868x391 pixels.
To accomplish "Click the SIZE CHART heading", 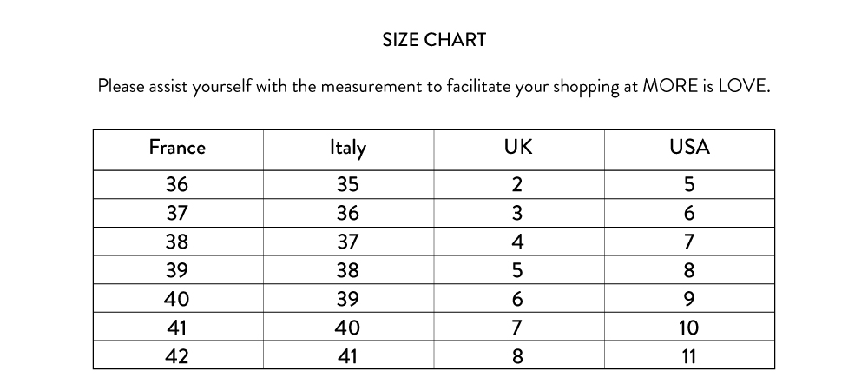I will coord(434,40).
